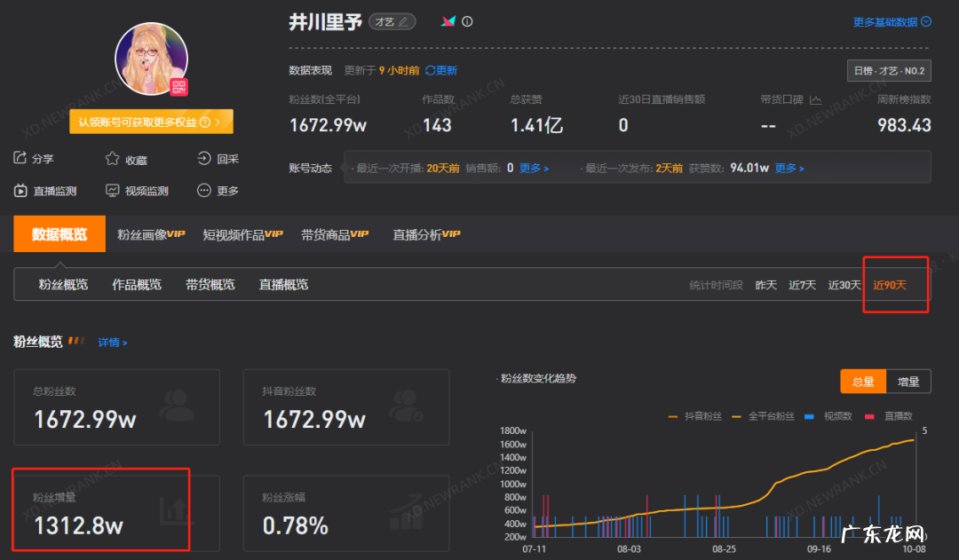Click the 带货口碑 chart icon
Image resolution: width=959 pixels, height=560 pixels.
coord(815,100)
